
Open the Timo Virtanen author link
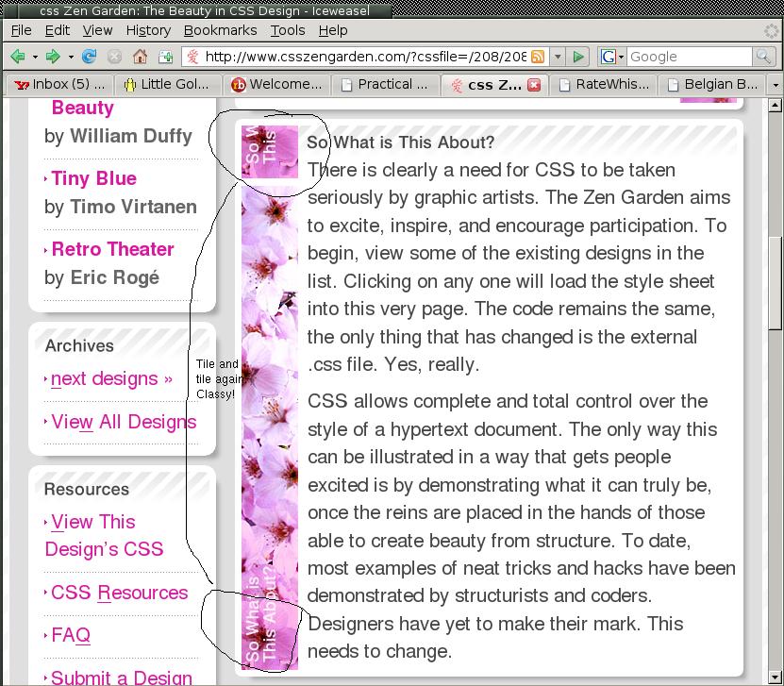134,207
